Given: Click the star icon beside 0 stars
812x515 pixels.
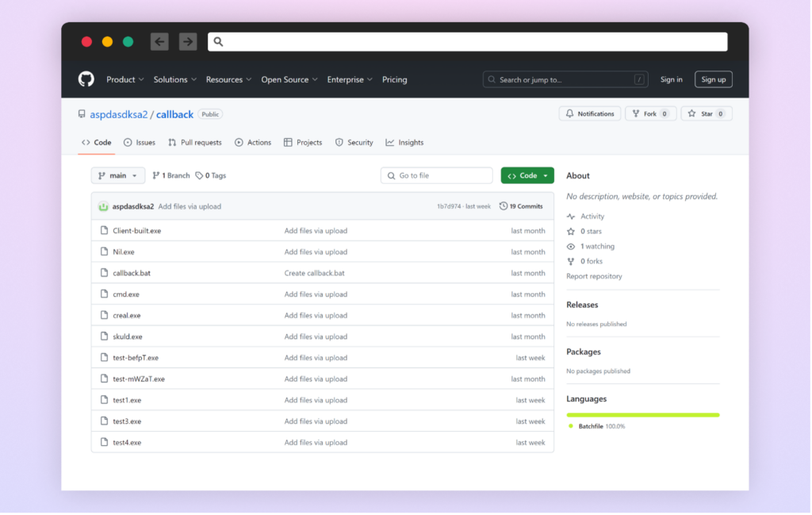Looking at the screenshot, I should pyautogui.click(x=571, y=232).
